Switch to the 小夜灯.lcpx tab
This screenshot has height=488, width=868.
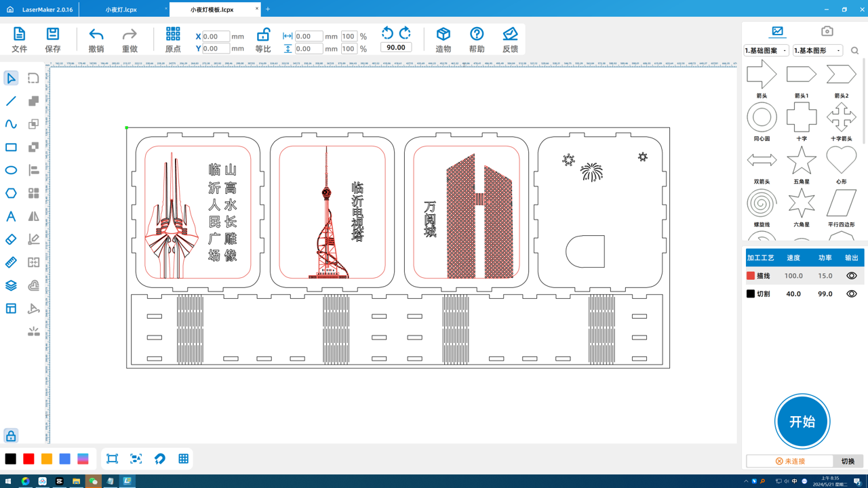coord(121,9)
